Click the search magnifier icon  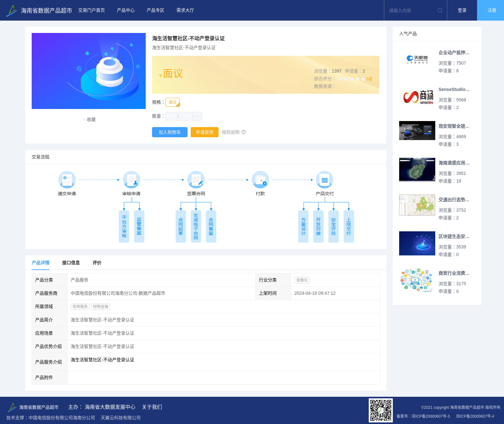440,10
